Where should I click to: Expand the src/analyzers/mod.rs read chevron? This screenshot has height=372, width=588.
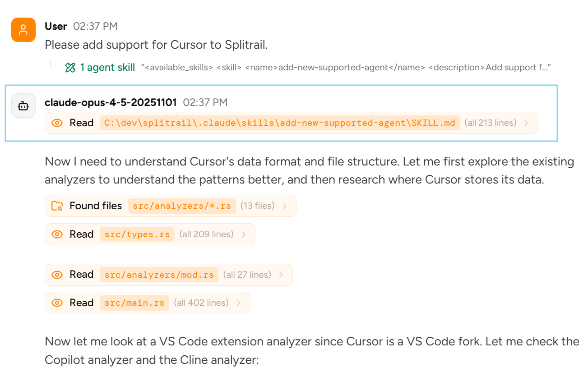point(281,275)
